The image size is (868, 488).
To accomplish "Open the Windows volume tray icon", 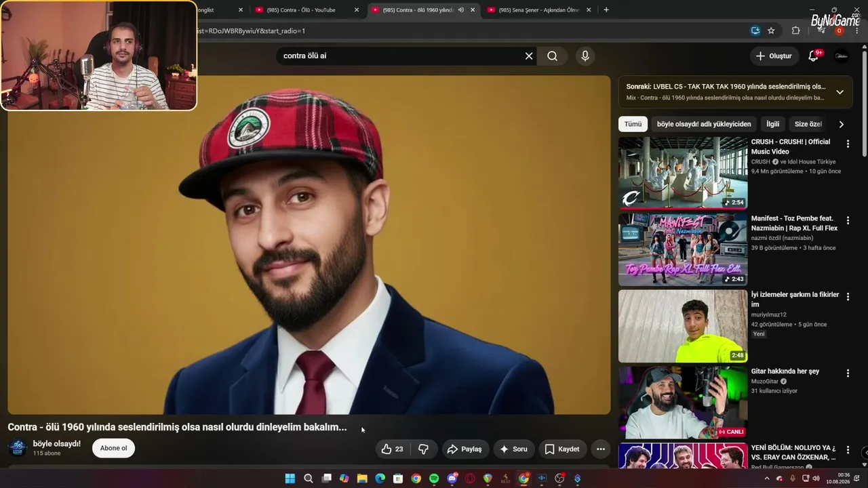I will point(816,479).
